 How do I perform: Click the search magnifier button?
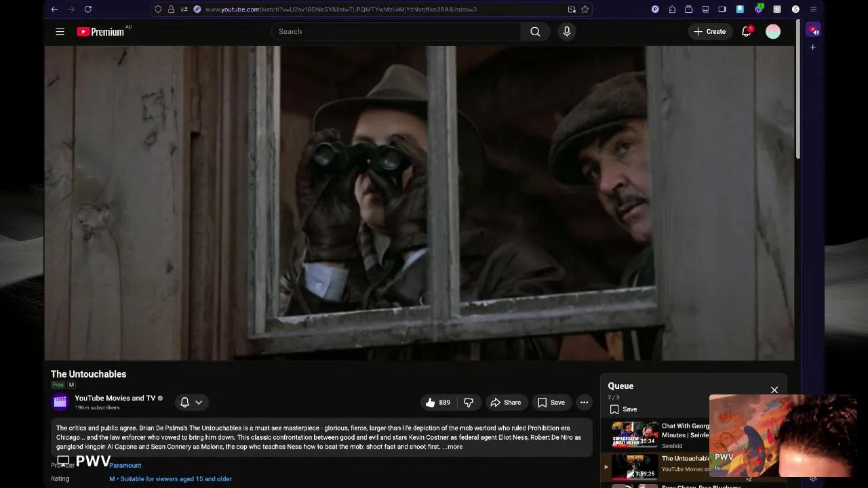[535, 31]
